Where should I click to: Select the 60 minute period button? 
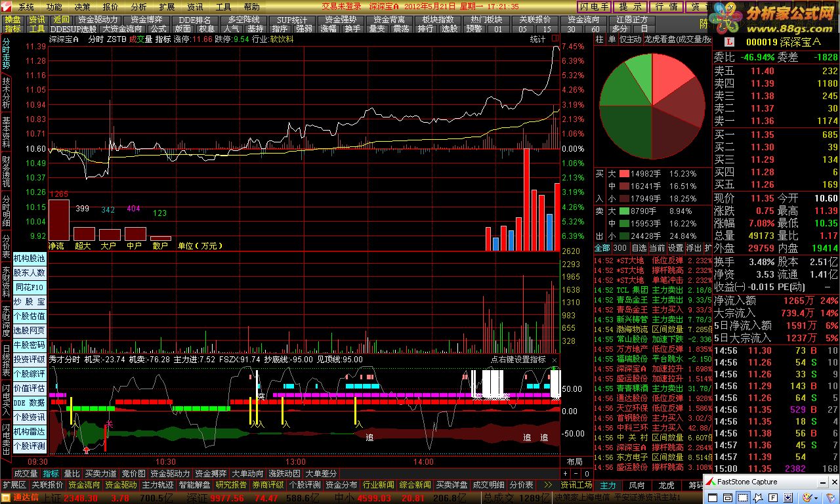tap(595, 29)
